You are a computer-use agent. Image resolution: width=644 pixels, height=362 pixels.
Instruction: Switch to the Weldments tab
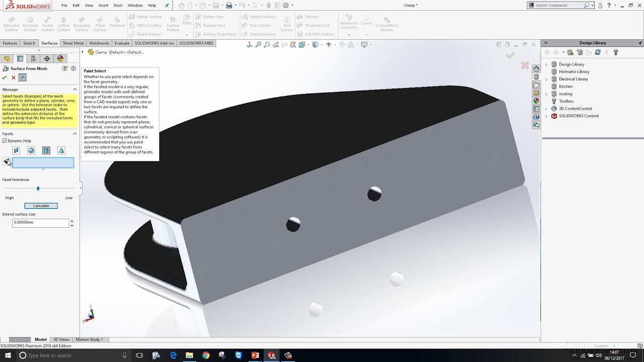(x=99, y=43)
